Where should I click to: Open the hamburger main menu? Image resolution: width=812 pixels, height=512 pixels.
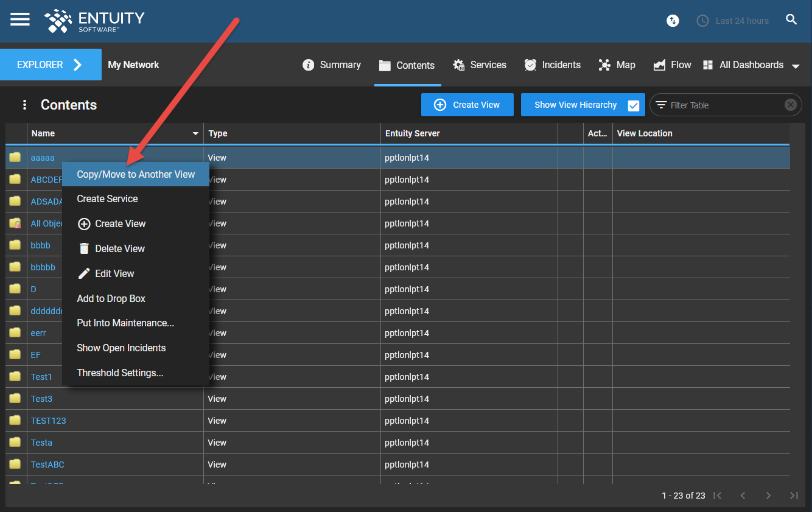click(20, 19)
